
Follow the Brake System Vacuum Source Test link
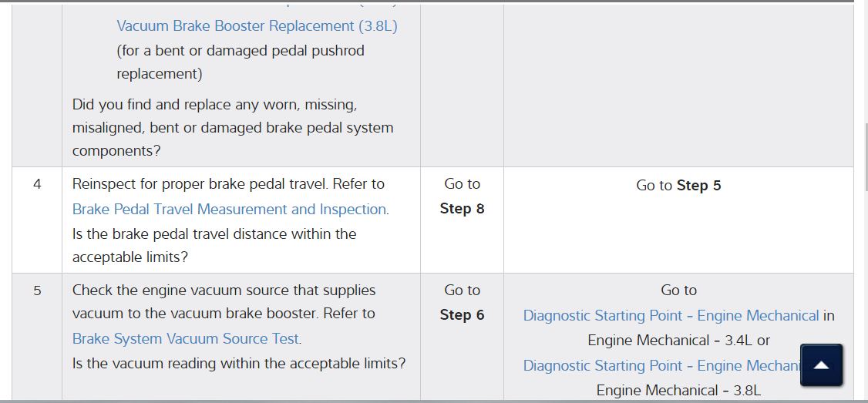pos(186,338)
